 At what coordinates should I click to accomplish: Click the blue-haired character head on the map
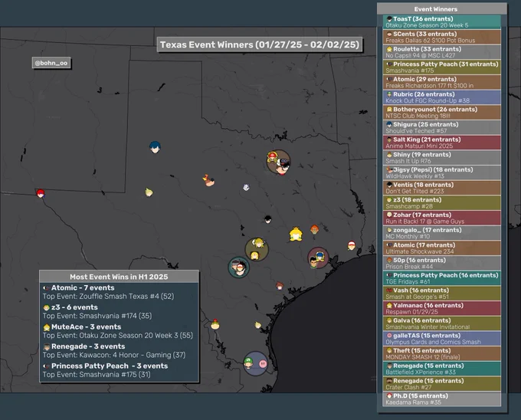click(155, 147)
